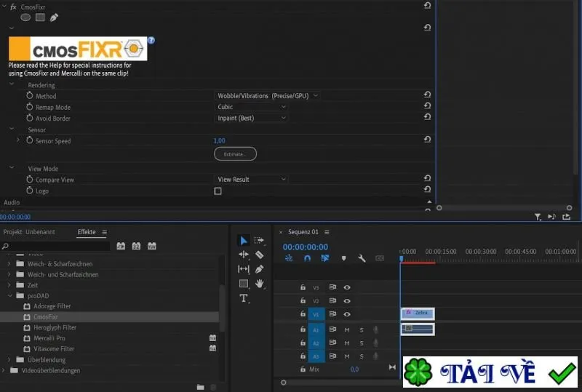Toggle Sensor Speed animation stopwatch
This screenshot has height=392, width=582.
coord(30,140)
